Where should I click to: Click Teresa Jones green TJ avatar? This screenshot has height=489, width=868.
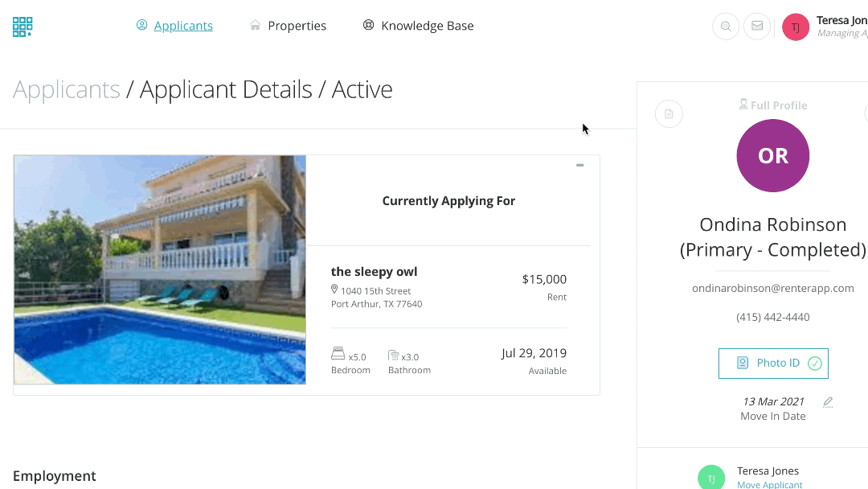710,478
